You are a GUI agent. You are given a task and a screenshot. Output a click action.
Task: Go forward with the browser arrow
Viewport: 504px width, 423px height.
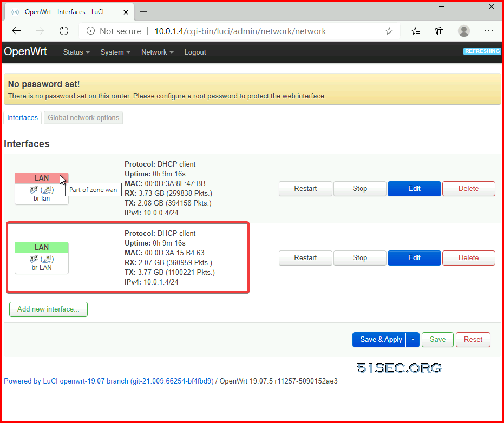click(40, 31)
